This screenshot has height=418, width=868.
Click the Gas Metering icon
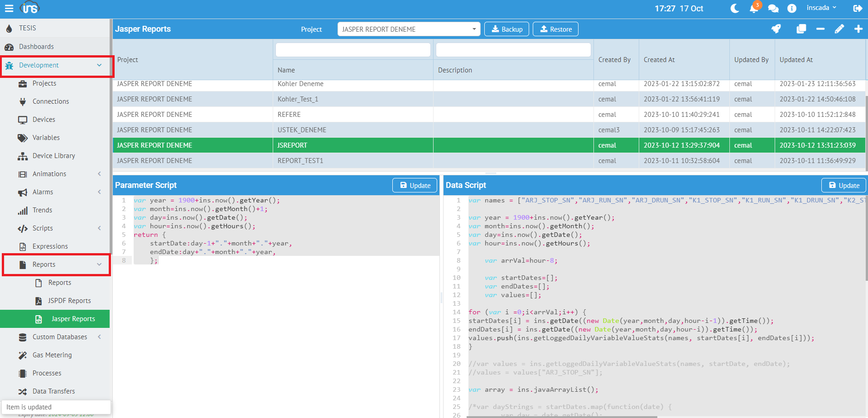coord(23,355)
